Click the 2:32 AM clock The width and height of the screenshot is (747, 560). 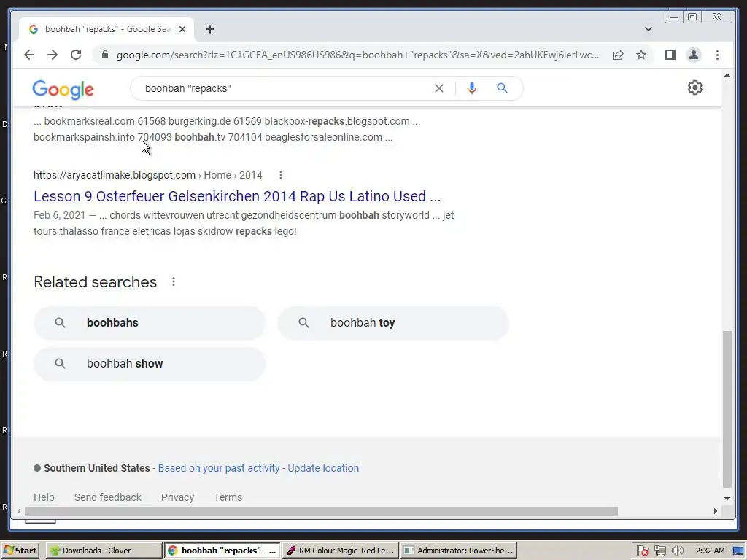pos(710,551)
